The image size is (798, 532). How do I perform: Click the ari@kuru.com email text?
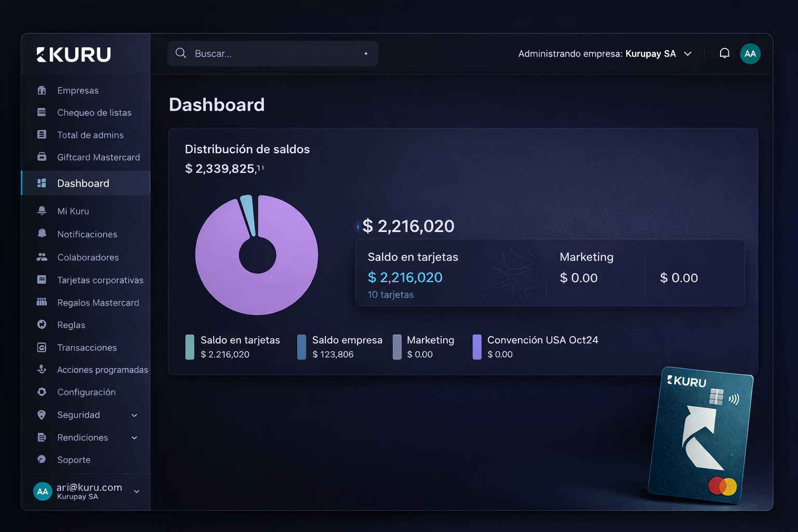[x=89, y=487]
